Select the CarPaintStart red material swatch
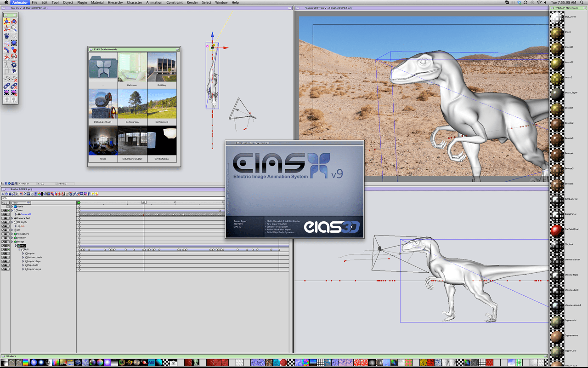 pyautogui.click(x=557, y=230)
